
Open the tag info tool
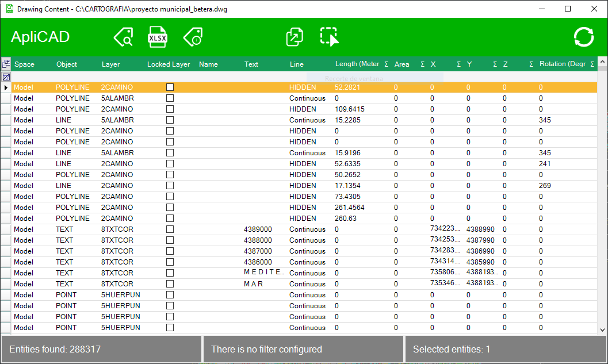193,37
